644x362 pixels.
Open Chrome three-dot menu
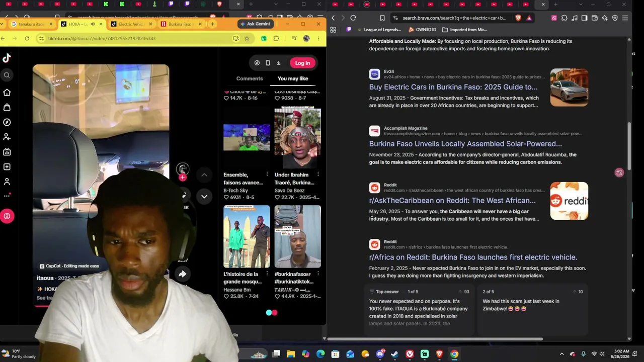coord(319,38)
